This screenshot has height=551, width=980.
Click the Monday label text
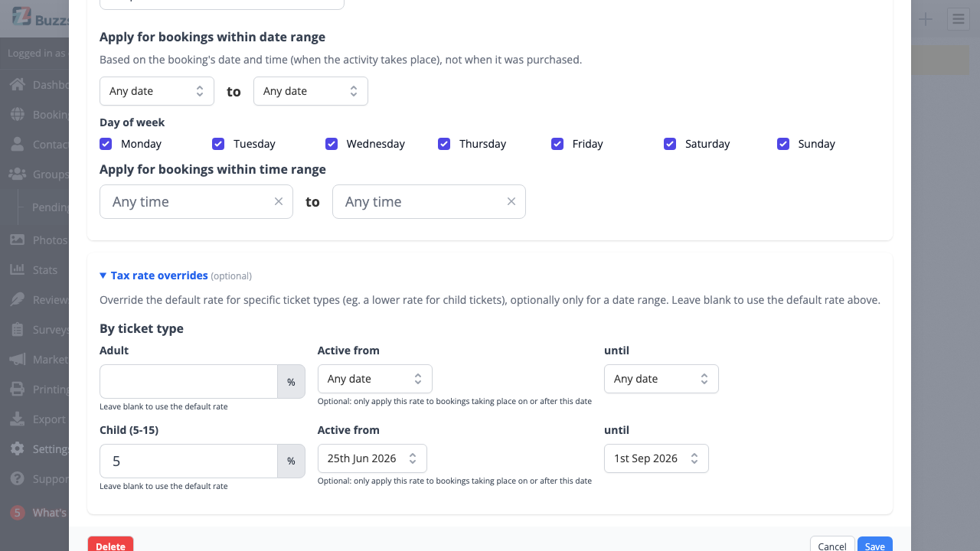tap(141, 144)
